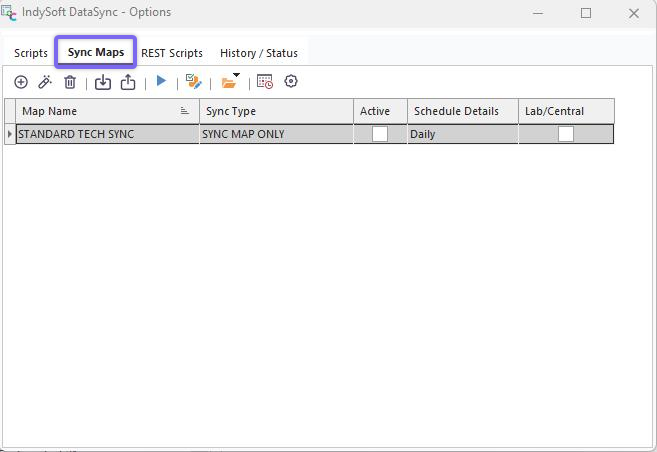Image resolution: width=657 pixels, height=452 pixels.
Task: Open the sync map wizard wand icon
Action: tap(45, 83)
